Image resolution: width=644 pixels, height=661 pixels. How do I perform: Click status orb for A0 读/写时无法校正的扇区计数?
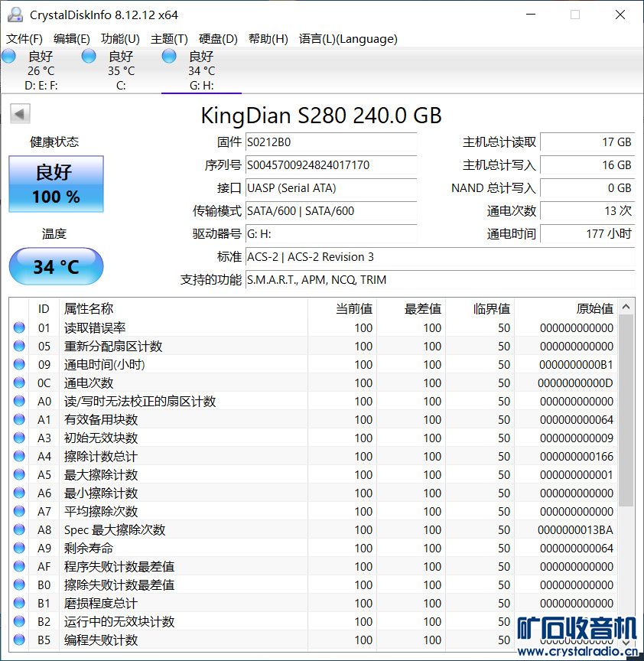[x=19, y=401]
